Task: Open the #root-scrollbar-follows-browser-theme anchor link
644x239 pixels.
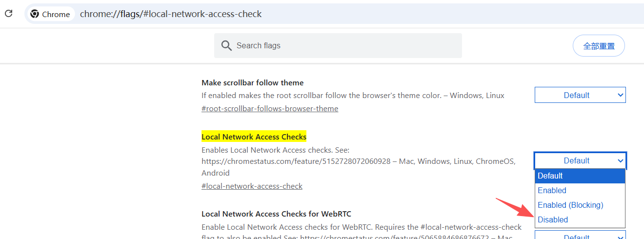Action: [x=270, y=108]
